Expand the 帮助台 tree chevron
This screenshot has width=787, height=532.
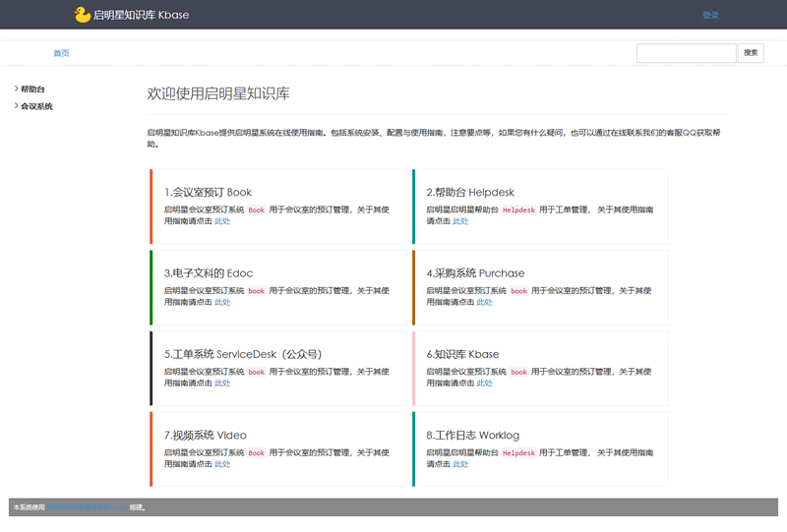pyautogui.click(x=16, y=89)
